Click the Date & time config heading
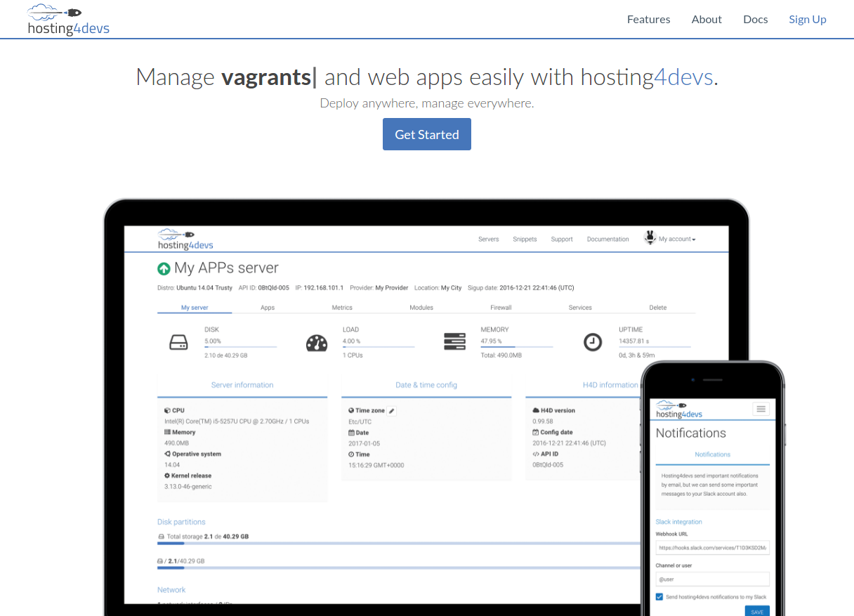854x616 pixels. pos(426,385)
